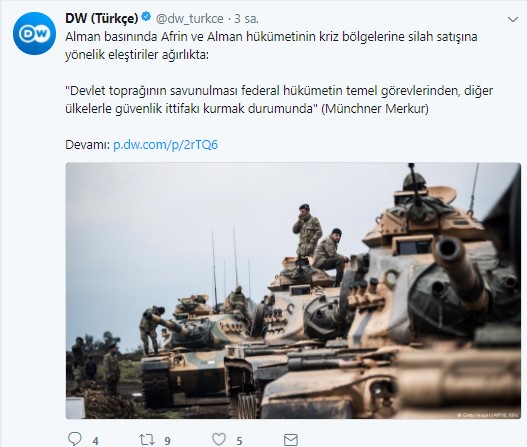Click the soldier on phone in photo
Viewport: 527px width, 447px height.
pos(307,230)
